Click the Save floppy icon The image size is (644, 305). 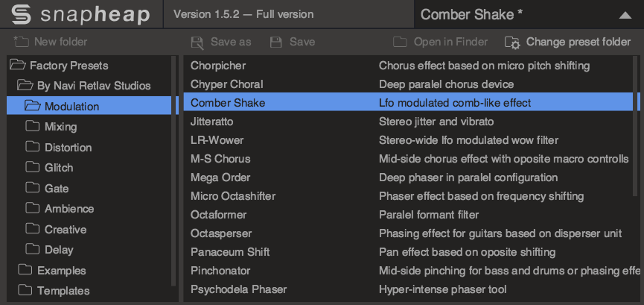coord(276,42)
